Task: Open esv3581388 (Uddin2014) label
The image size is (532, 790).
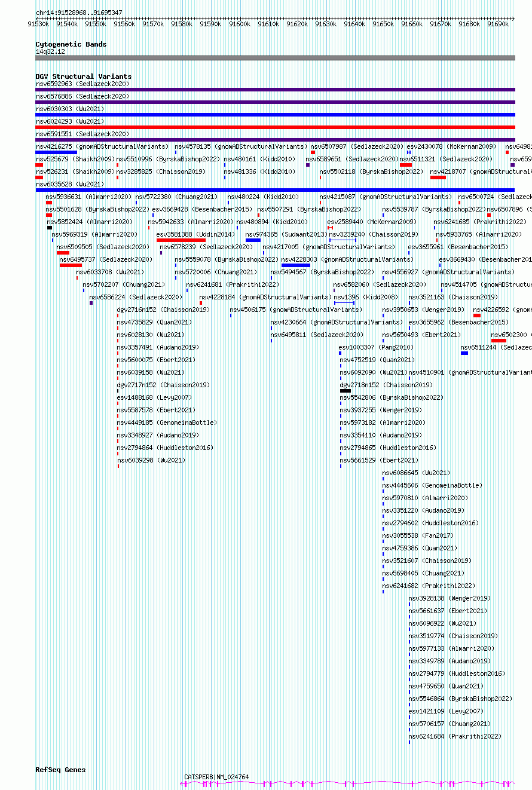Action: [195, 234]
